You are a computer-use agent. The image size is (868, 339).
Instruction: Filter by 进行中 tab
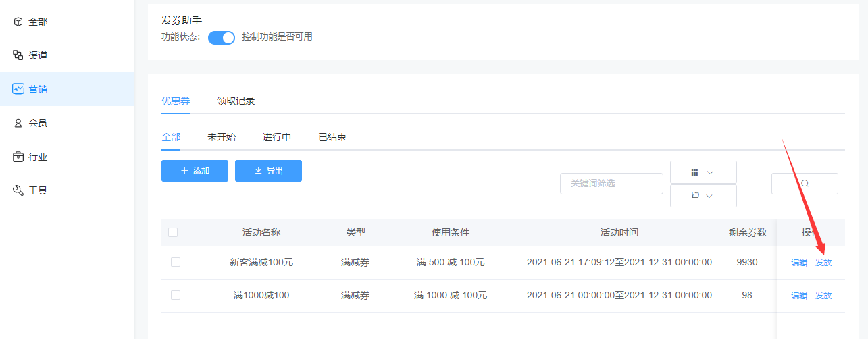click(277, 137)
